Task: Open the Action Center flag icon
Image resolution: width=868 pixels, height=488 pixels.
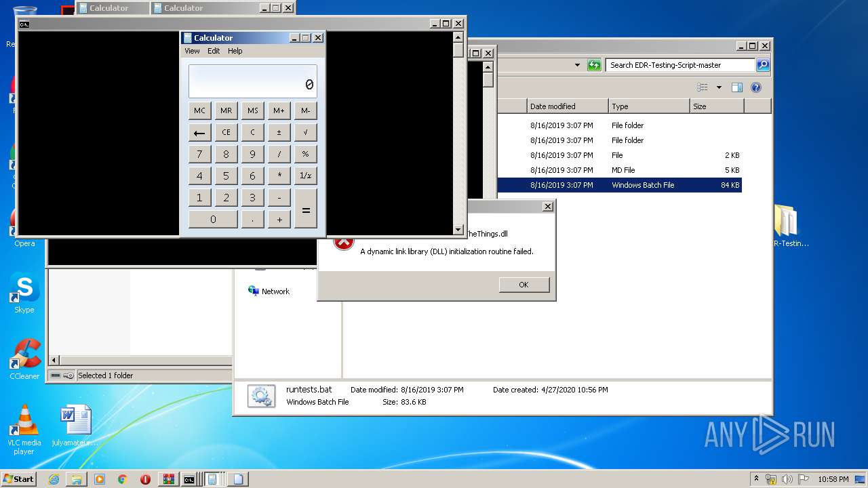Action: coord(804,479)
